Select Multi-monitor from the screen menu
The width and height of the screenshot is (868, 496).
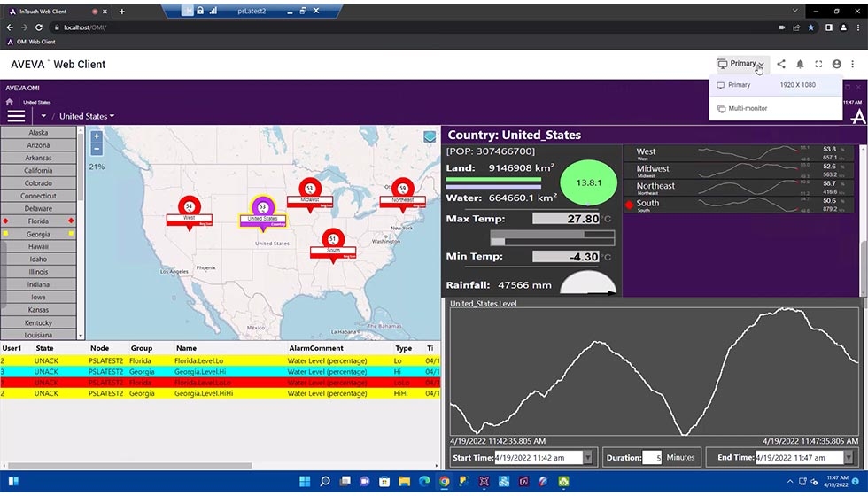[x=748, y=108]
